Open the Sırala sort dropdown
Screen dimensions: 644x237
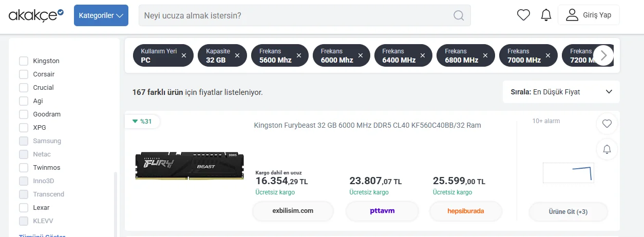(x=561, y=92)
